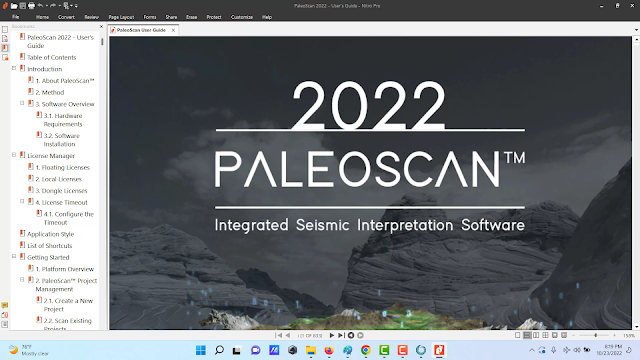Screen dimensions: 640x360
Task: Select the List of Shortcuts bookmark
Action: pos(49,246)
